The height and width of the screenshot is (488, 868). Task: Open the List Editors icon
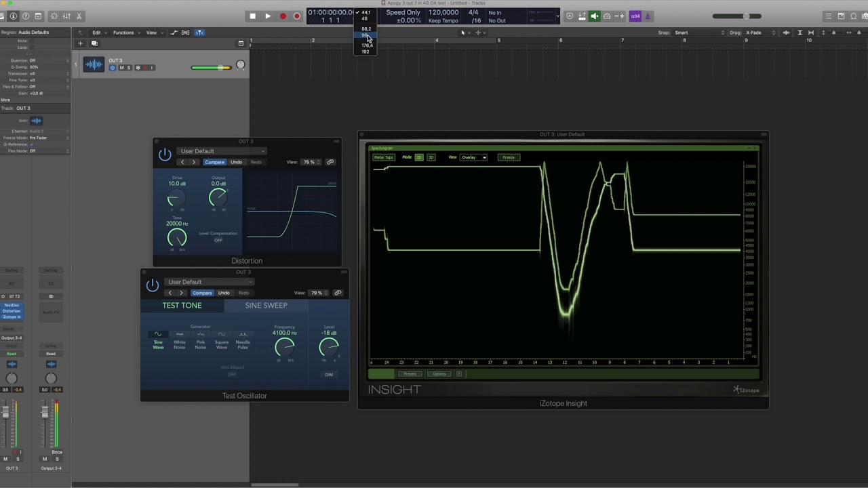(x=828, y=16)
